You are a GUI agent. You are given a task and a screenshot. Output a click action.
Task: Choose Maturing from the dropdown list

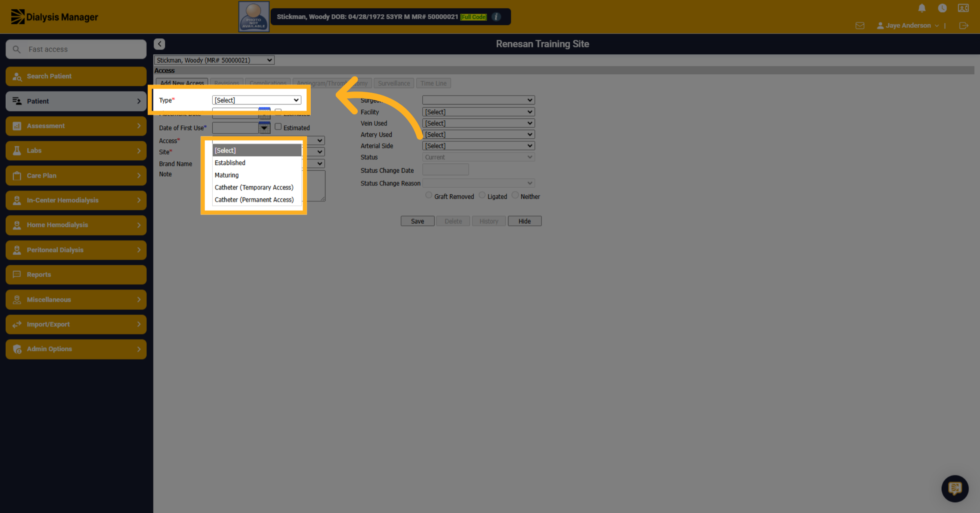pyautogui.click(x=257, y=175)
